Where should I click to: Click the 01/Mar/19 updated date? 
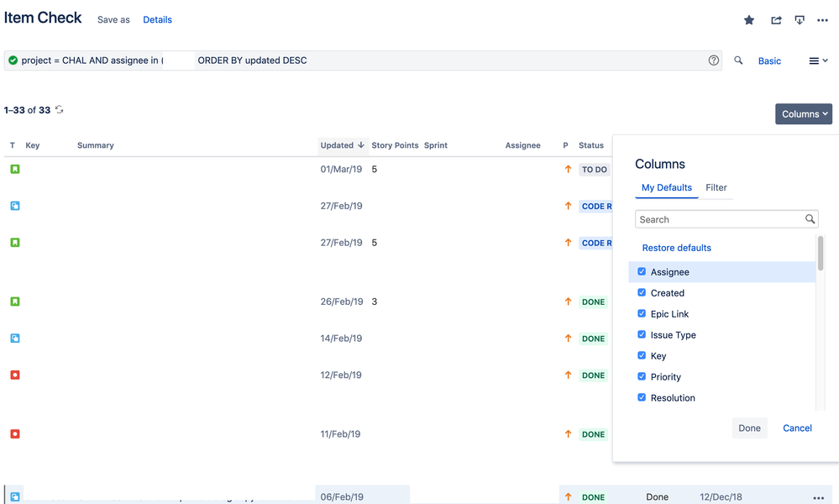341,169
